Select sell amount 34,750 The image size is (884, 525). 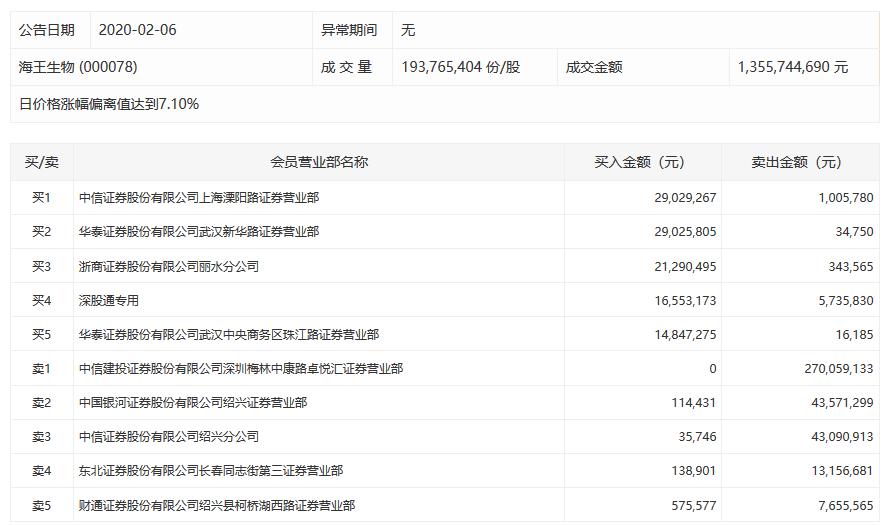pos(854,232)
